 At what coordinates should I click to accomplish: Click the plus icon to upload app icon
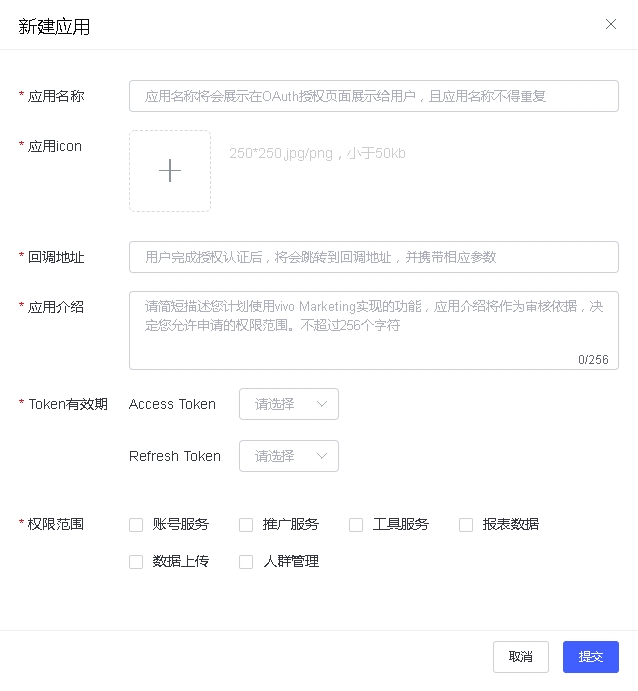coord(170,171)
